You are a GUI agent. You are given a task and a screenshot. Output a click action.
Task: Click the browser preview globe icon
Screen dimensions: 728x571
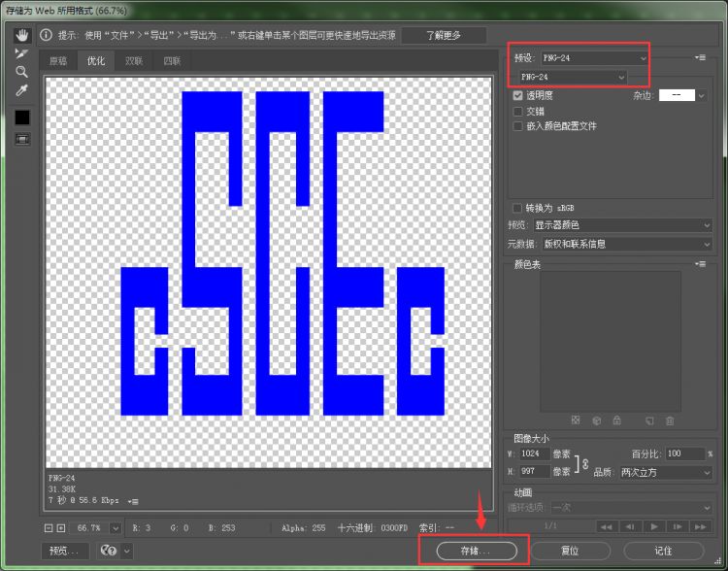tap(108, 551)
